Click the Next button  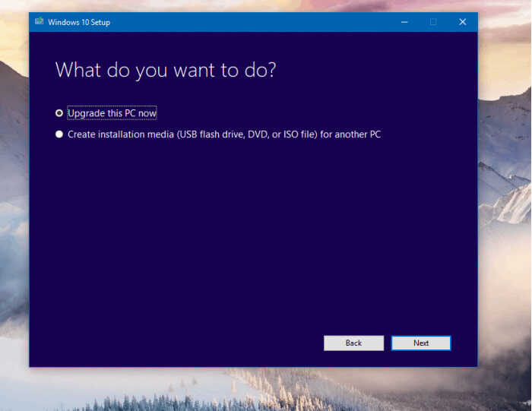pos(421,343)
